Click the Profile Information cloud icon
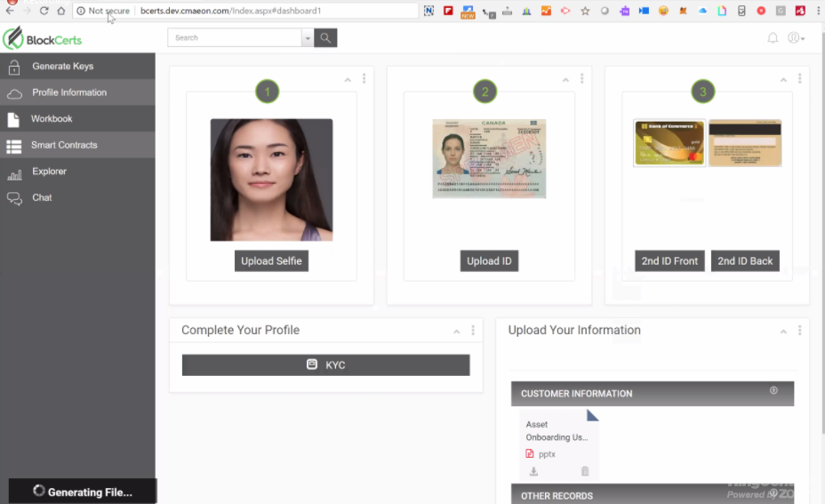Screen dimensions: 825x504 pyautogui.click(x=14, y=94)
